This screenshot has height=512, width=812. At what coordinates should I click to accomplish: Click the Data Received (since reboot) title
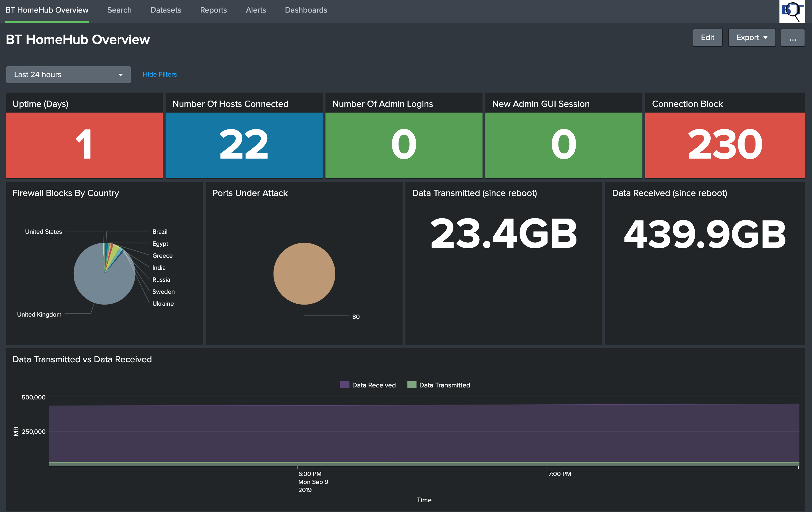[x=669, y=193]
